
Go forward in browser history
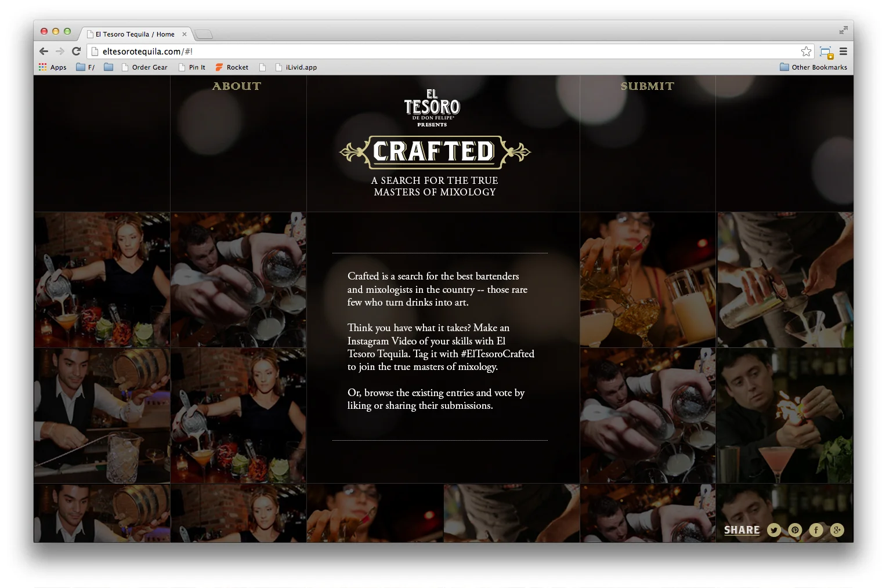click(x=60, y=51)
